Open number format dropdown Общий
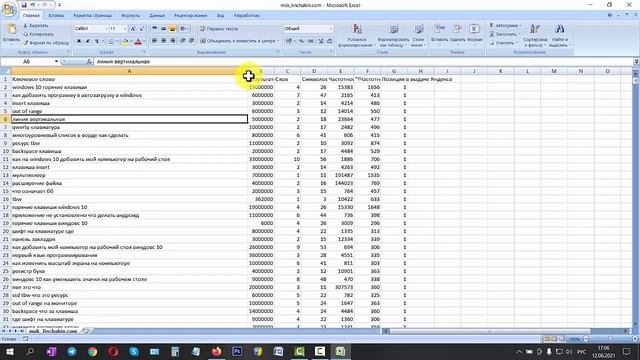Image resolution: width=640 pixels, height=360 pixels. tap(331, 29)
